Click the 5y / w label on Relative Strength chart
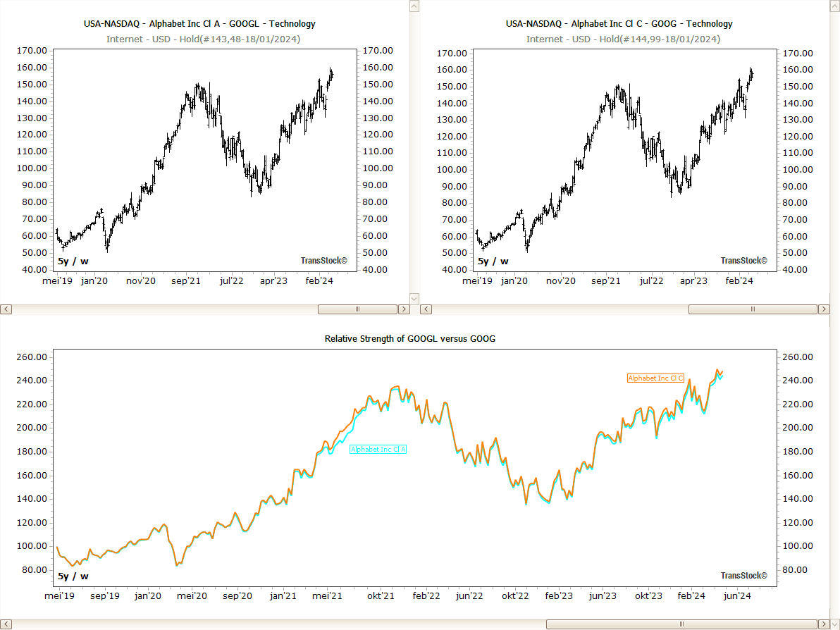 (73, 576)
